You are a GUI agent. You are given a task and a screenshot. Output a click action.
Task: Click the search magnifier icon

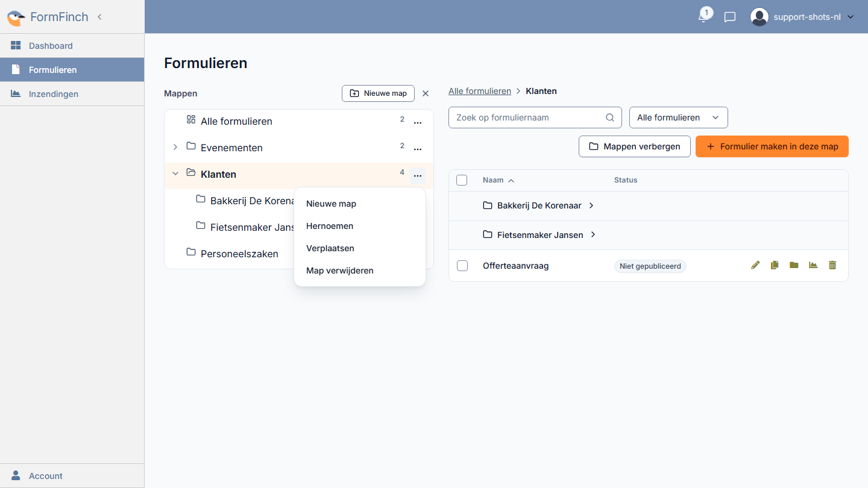coord(610,117)
